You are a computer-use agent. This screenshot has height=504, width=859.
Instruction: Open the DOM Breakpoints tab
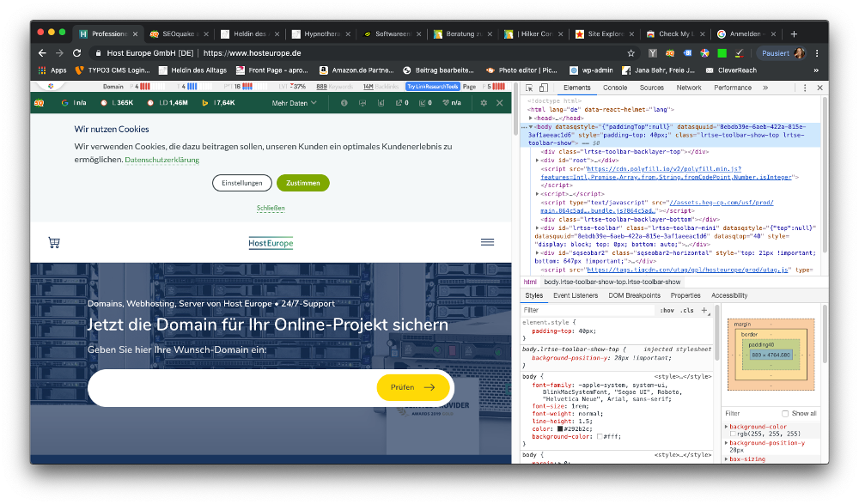coord(635,295)
